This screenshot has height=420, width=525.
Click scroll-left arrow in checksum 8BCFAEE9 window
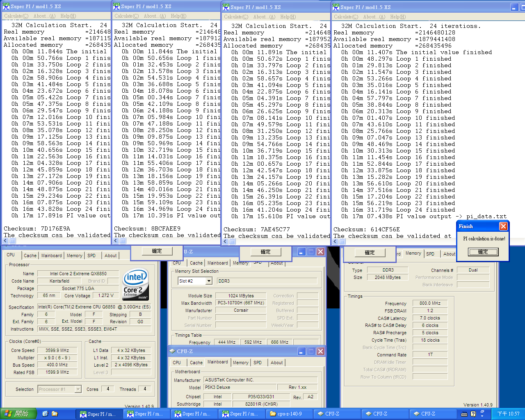(116, 241)
